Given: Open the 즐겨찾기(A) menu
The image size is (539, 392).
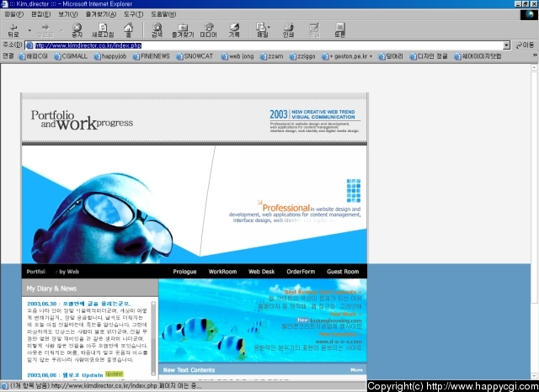Looking at the screenshot, I should 101,14.
